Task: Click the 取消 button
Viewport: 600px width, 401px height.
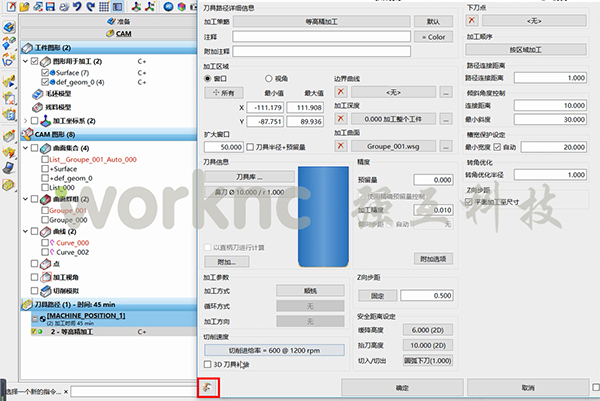Action: (x=527, y=387)
